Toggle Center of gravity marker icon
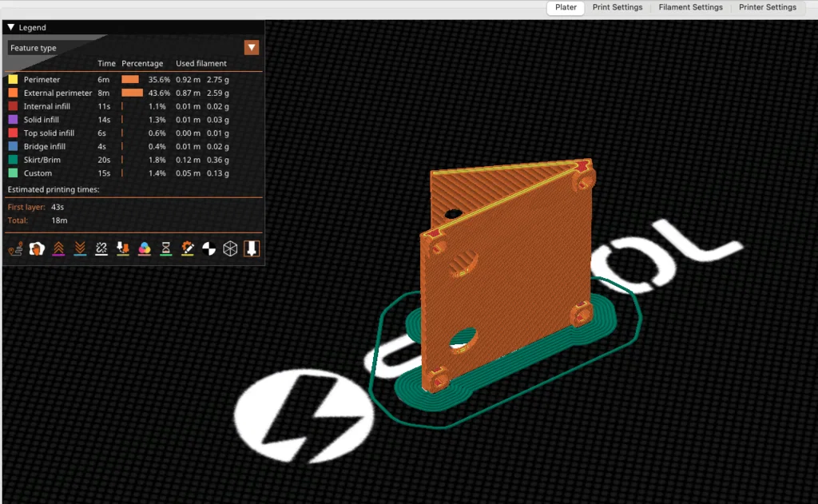The image size is (818, 504). click(x=208, y=249)
